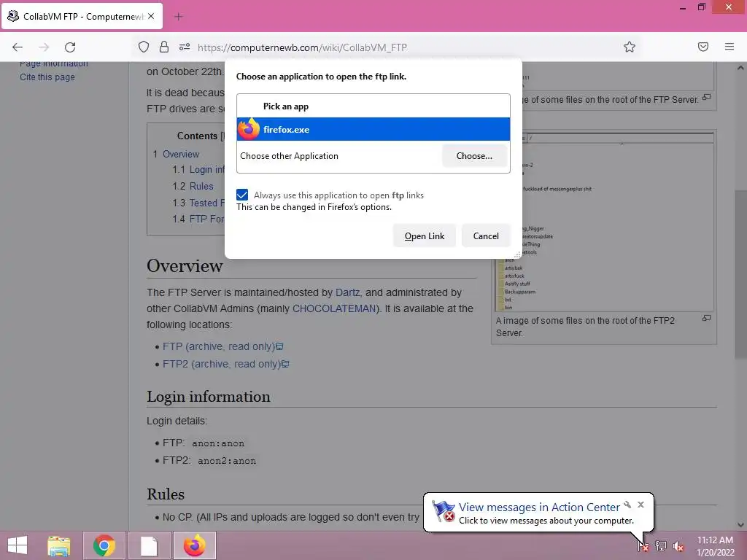The image size is (747, 560).
Task: Cancel the application chooser dialog
Action: [485, 236]
